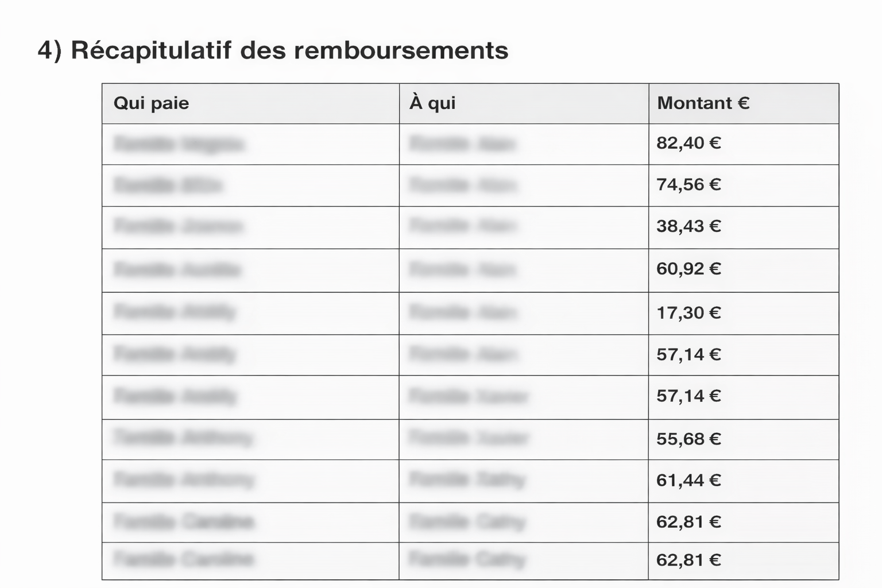The height and width of the screenshot is (588, 882).
Task: Click the payer name in the 82,40 € row
Action: click(178, 144)
